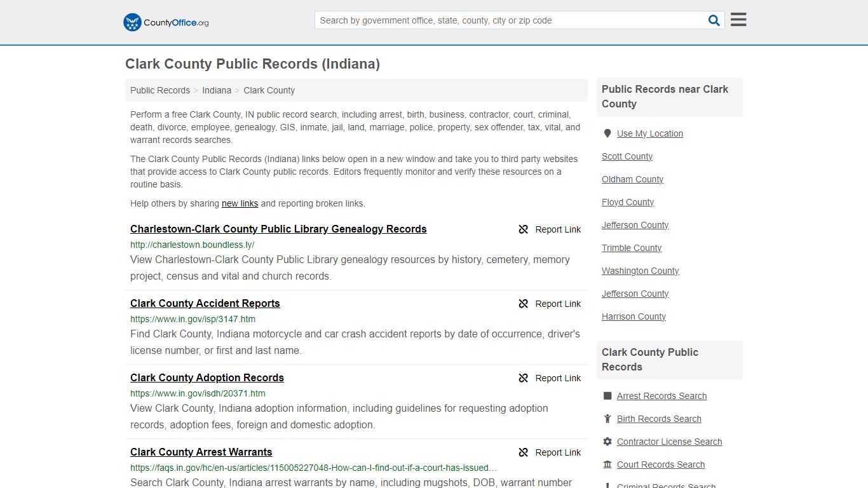Image resolution: width=868 pixels, height=488 pixels.
Task: Go to Public Records breadcrumb
Action: pyautogui.click(x=160, y=90)
